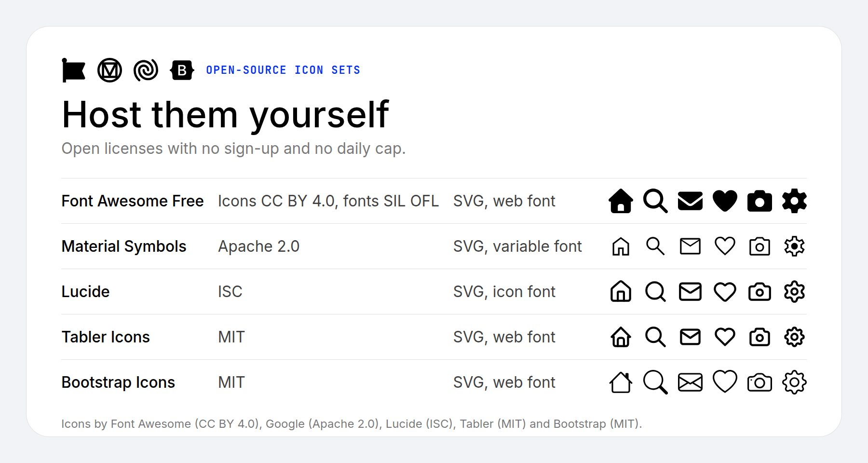Click the "Apache 2.0" license text

pyautogui.click(x=259, y=246)
